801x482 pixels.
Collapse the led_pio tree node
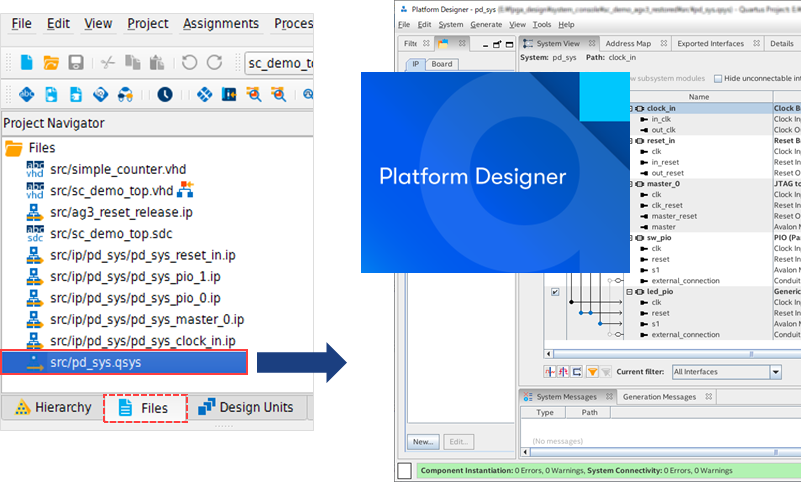point(629,292)
